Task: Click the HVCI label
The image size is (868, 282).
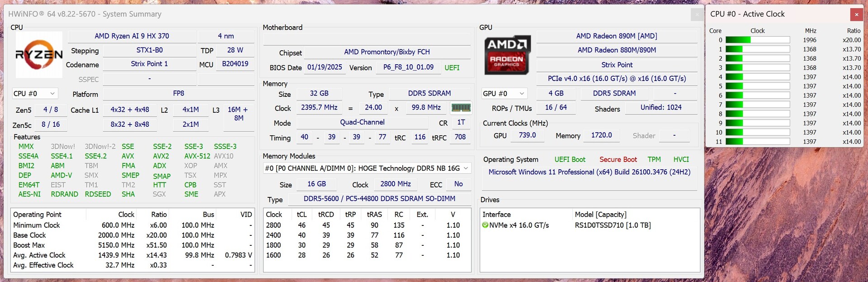Action: coord(681,160)
